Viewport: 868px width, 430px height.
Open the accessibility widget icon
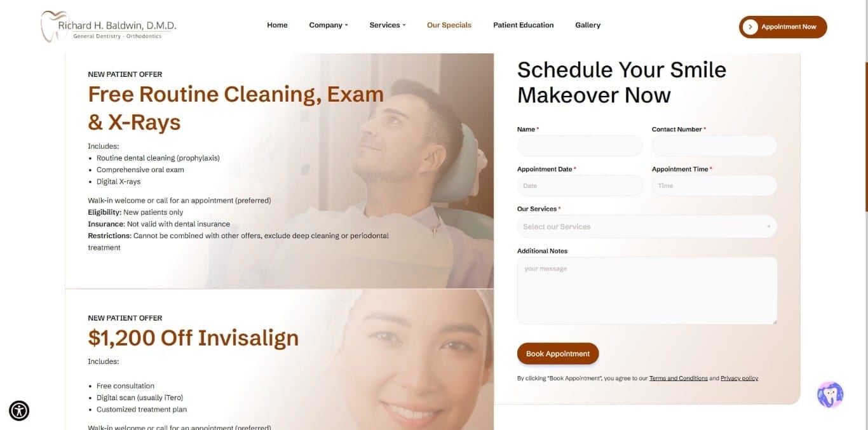click(x=19, y=411)
